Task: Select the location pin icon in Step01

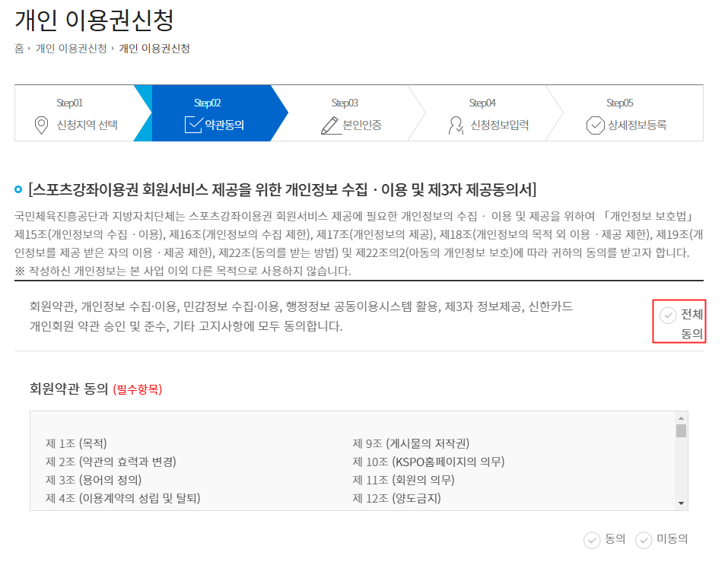Action: 42,124
